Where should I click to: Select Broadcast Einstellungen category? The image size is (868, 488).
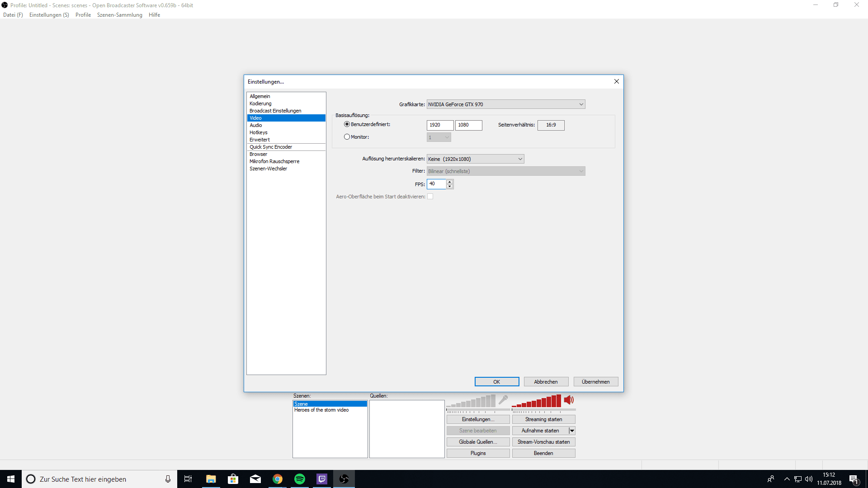[x=286, y=111]
